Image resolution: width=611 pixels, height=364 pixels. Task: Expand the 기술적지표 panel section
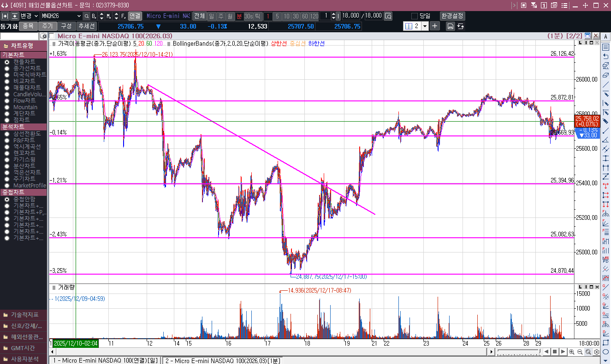point(24,315)
